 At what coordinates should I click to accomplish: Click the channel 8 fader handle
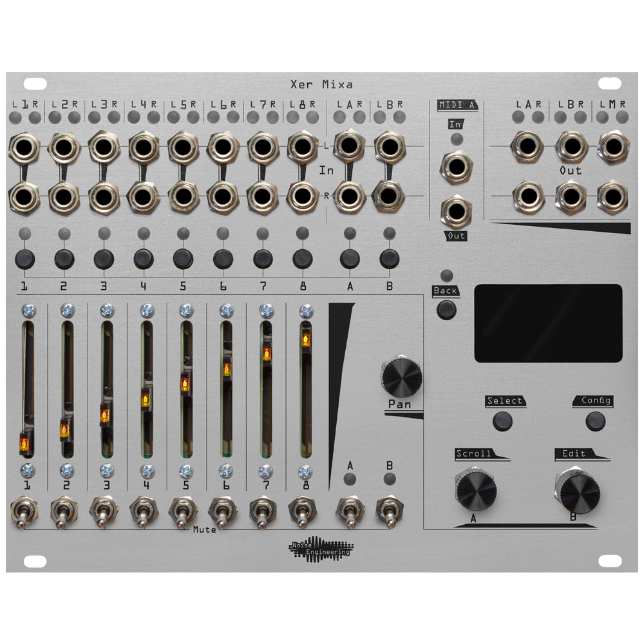[x=307, y=339]
